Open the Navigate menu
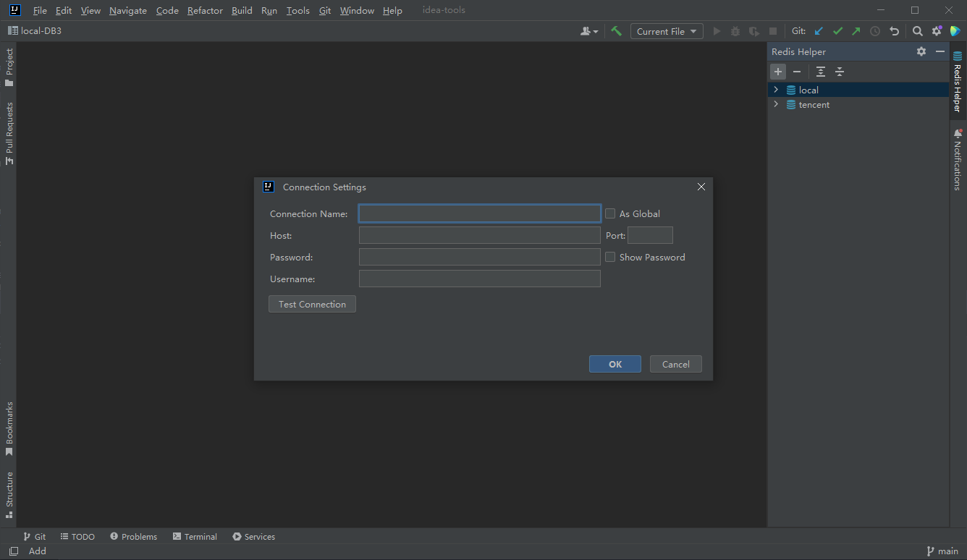Image resolution: width=967 pixels, height=560 pixels. pyautogui.click(x=128, y=10)
